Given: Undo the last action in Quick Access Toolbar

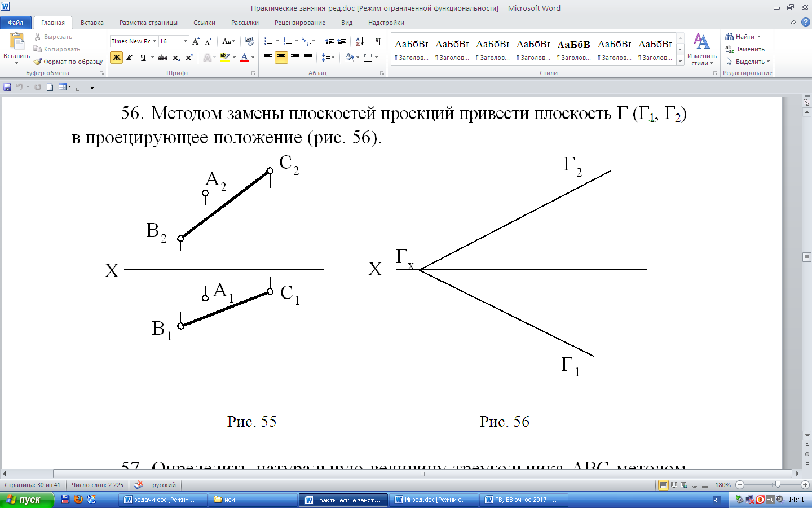Looking at the screenshot, I should 20,87.
